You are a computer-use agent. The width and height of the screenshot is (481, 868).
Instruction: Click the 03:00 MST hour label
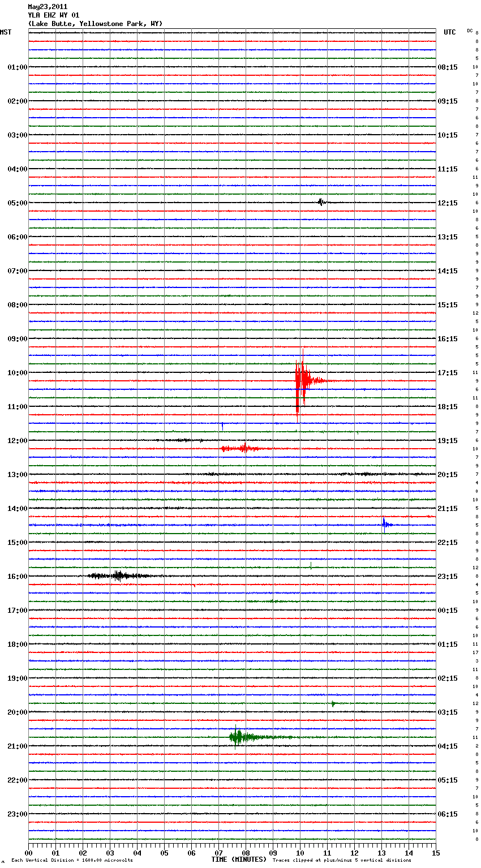click(18, 135)
